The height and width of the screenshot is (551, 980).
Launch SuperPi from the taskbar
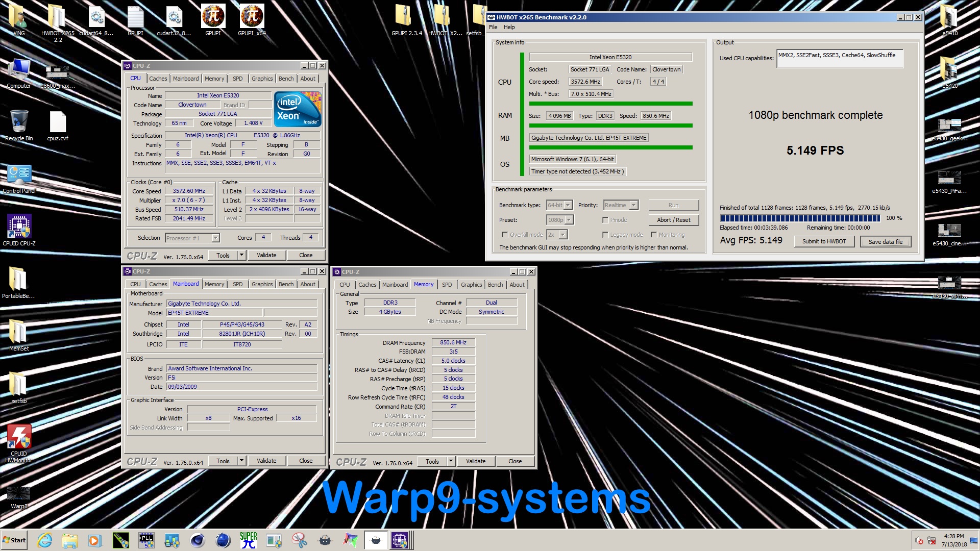coord(249,540)
